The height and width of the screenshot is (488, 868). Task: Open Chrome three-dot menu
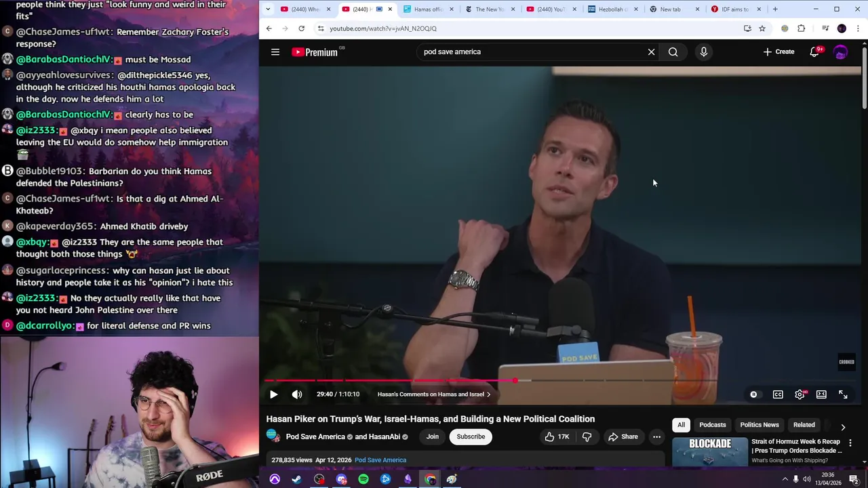(x=858, y=28)
